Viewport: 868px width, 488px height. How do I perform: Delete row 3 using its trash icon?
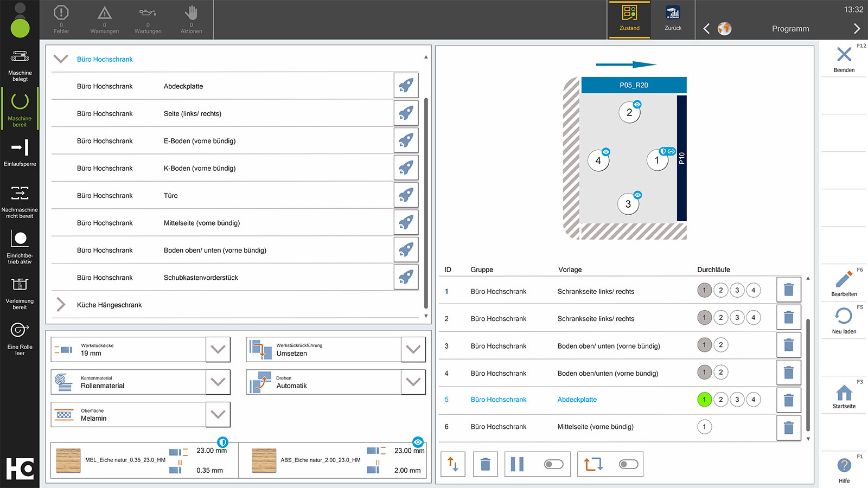click(788, 345)
